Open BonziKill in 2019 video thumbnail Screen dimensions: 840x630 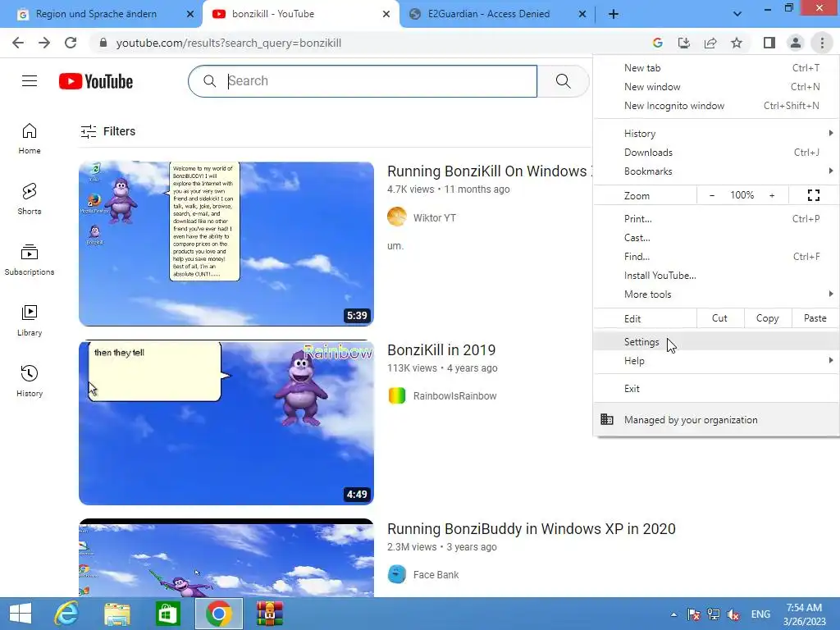(226, 422)
